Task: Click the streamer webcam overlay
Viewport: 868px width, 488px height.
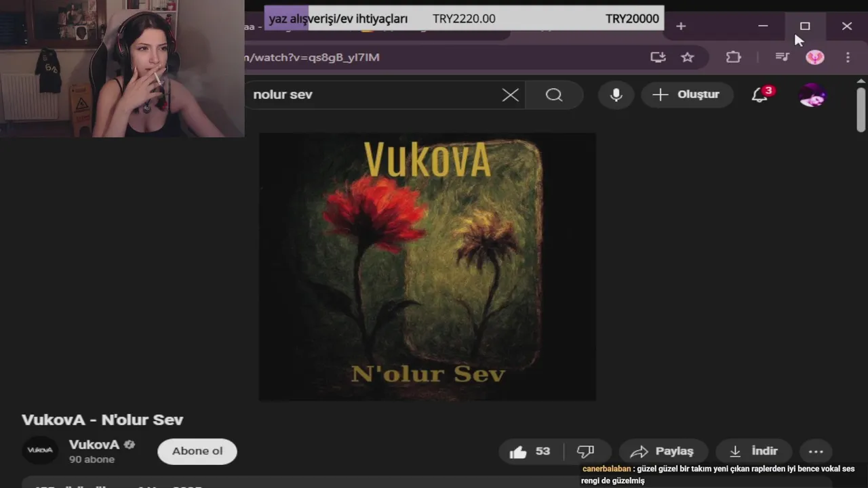Action: point(122,68)
